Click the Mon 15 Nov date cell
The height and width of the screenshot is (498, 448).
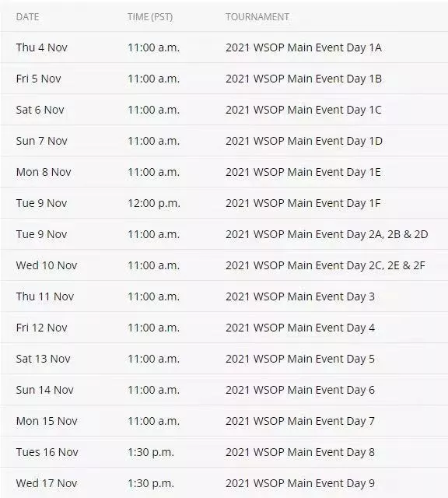pos(47,421)
